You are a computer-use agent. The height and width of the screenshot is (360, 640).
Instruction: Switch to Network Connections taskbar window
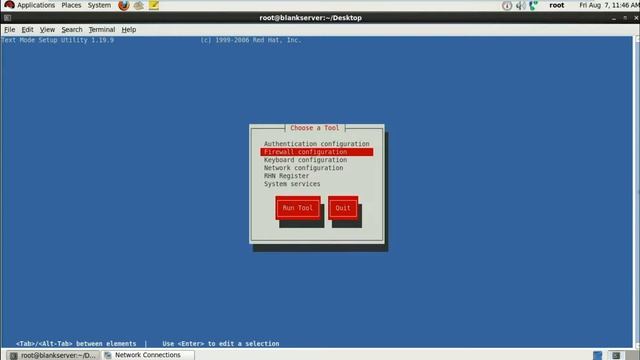click(x=148, y=355)
